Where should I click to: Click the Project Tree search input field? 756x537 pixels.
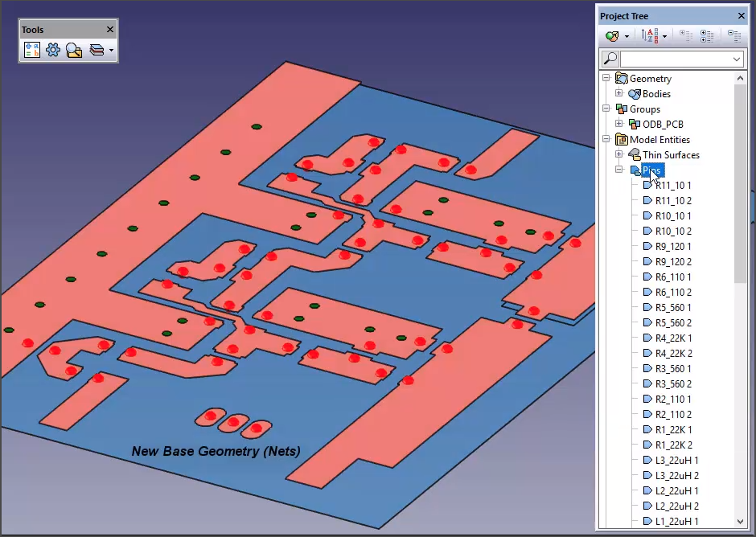[674, 59]
